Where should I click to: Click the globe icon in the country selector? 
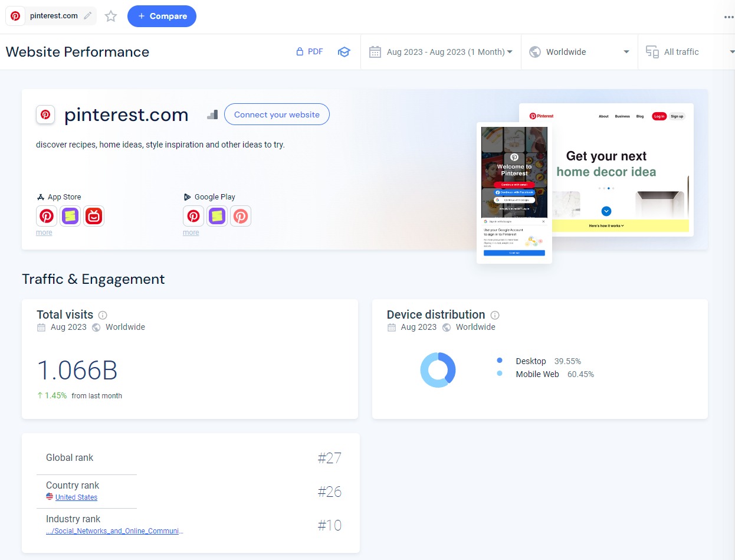535,52
